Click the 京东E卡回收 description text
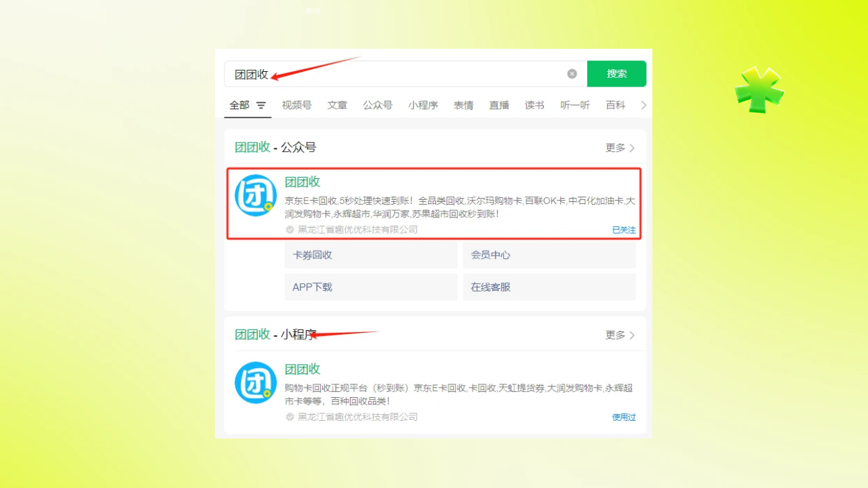Image resolution: width=868 pixels, height=488 pixels. point(460,207)
